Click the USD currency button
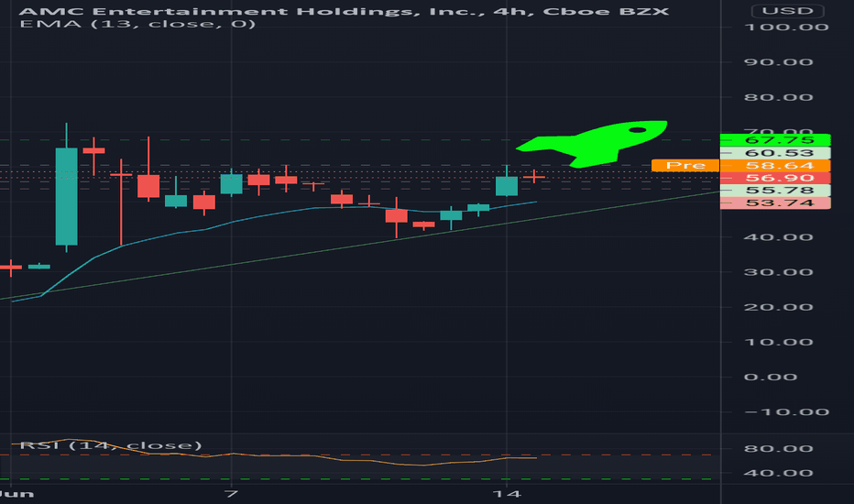Image resolution: width=854 pixels, height=504 pixels. click(x=787, y=11)
